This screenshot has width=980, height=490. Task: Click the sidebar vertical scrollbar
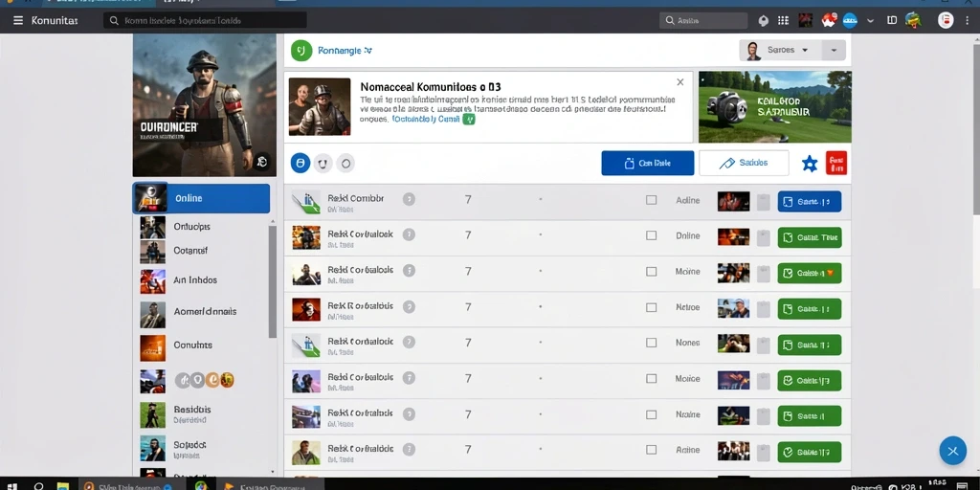(273, 281)
